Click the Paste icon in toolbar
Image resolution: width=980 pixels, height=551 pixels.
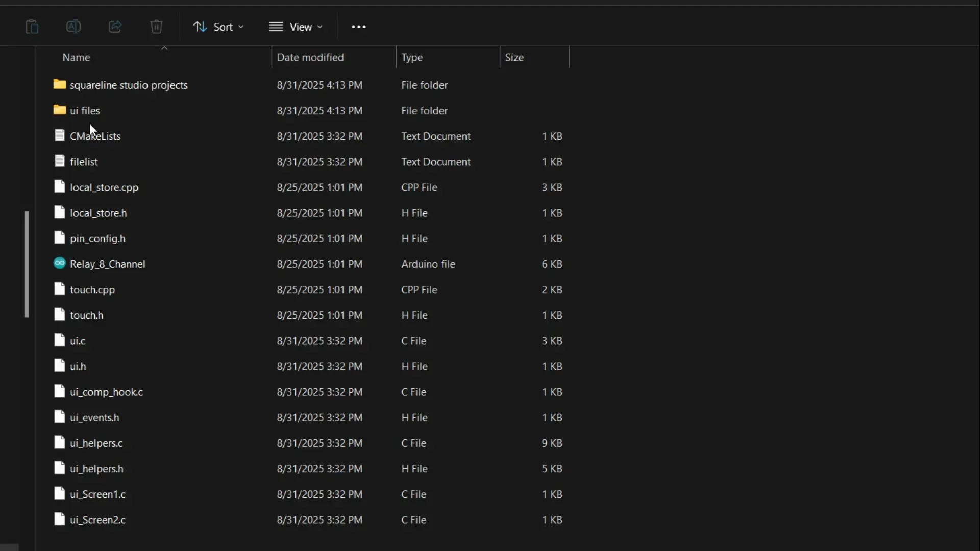tap(32, 27)
